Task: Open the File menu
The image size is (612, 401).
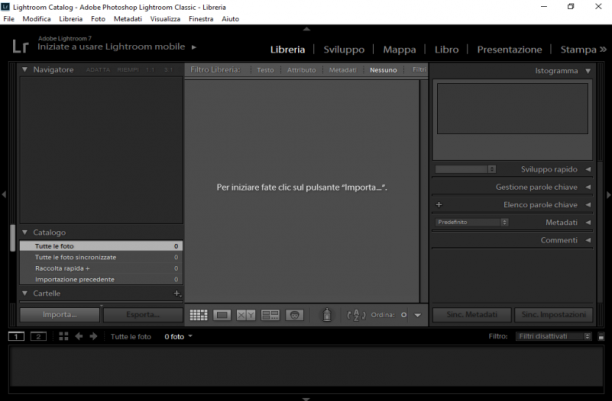Action: click(x=9, y=19)
